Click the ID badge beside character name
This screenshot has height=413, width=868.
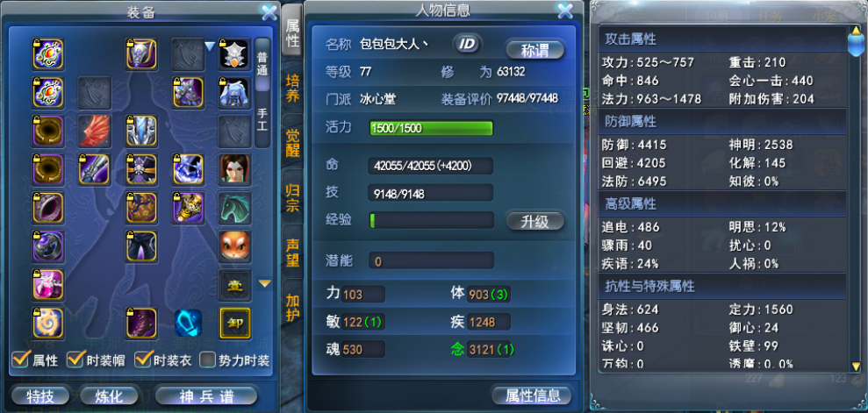pyautogui.click(x=468, y=44)
